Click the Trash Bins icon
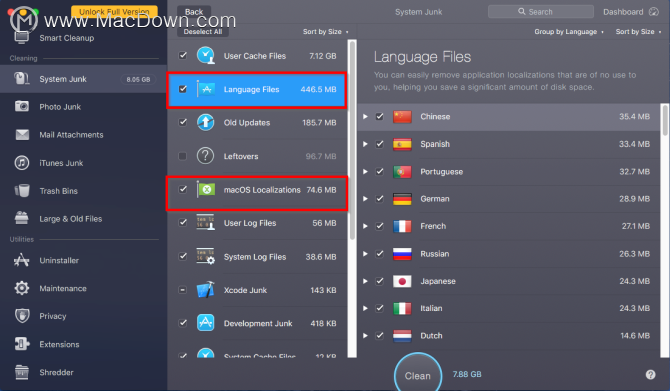This screenshot has width=670, height=391. (x=22, y=191)
